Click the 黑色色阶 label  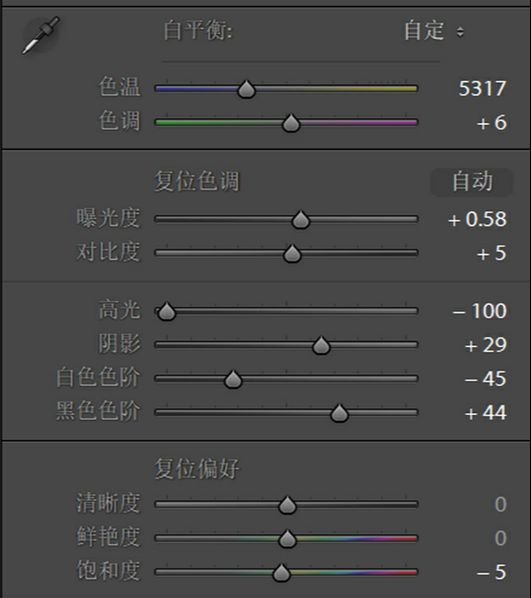(x=98, y=411)
